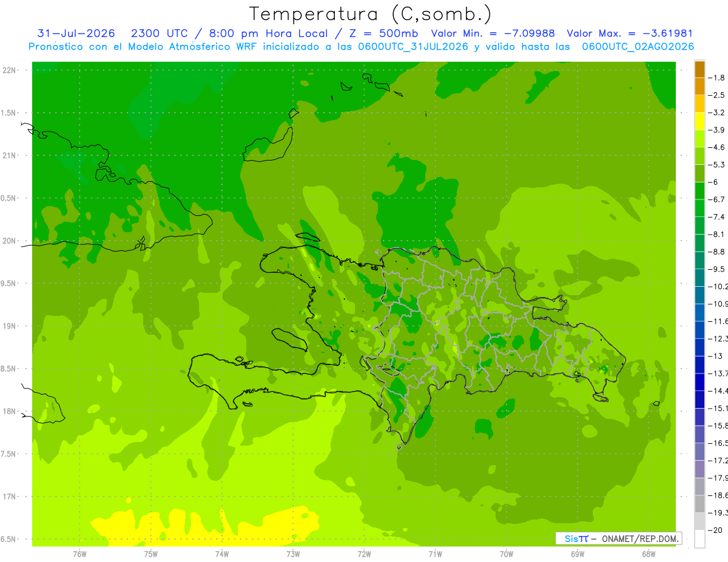Screen dimensions: 728x562
Task: Click the -3.2 colorbar value
Action: tap(718, 113)
